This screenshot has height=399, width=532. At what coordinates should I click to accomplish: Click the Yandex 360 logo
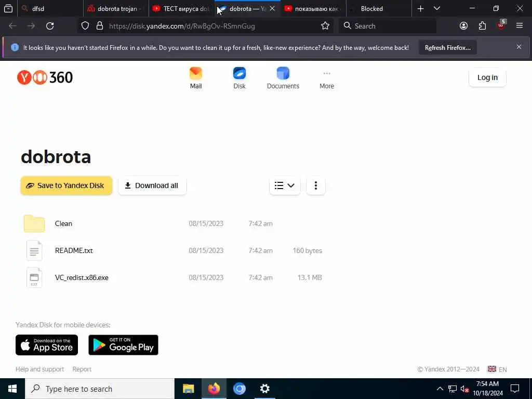(x=45, y=77)
